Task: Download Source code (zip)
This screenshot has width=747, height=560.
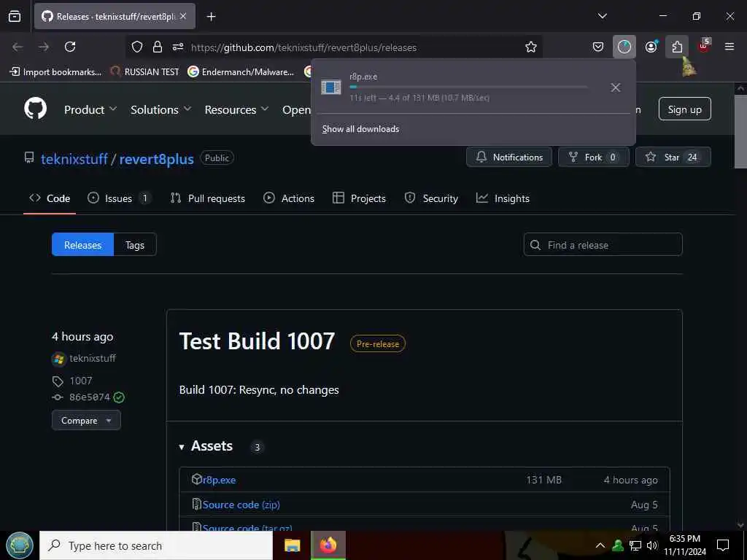Action: pos(241,505)
